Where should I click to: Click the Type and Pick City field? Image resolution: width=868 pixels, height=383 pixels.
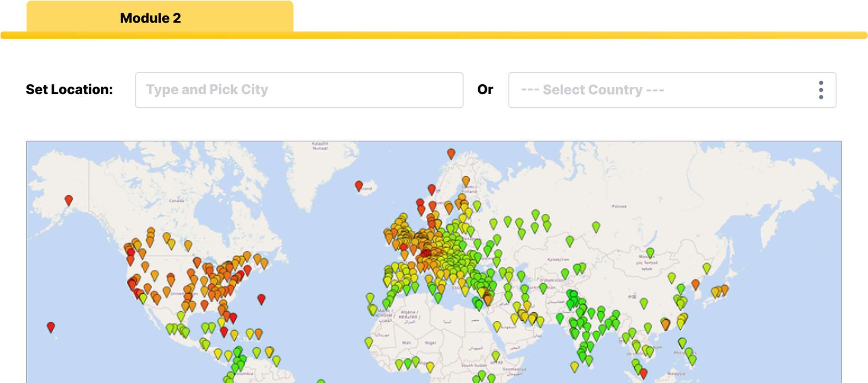pos(299,90)
